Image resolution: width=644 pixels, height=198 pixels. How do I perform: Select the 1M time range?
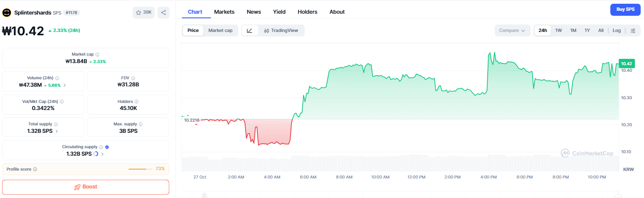(573, 30)
